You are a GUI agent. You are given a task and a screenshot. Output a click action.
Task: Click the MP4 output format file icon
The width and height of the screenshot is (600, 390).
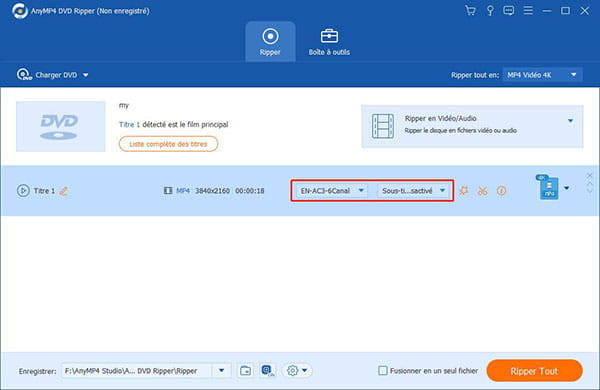tap(548, 187)
